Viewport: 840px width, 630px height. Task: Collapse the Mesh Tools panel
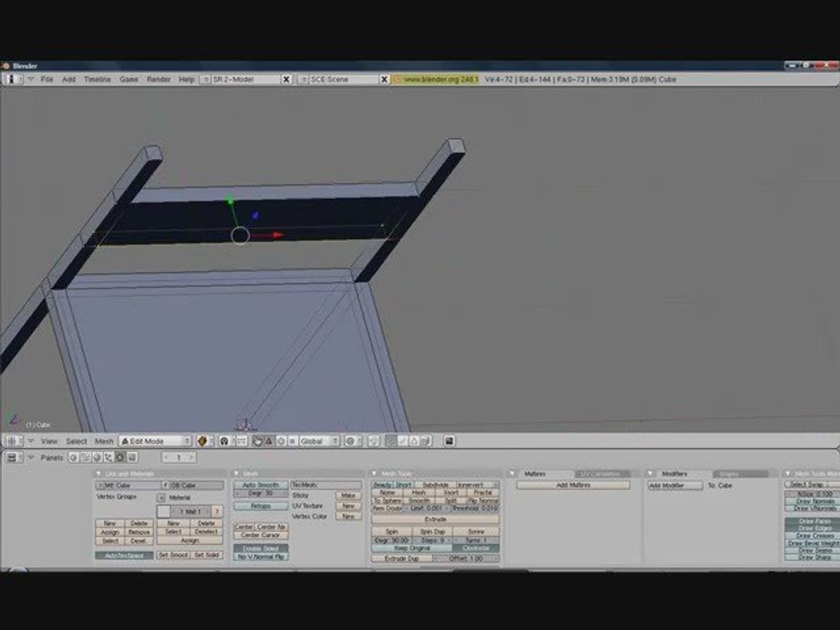(x=374, y=473)
